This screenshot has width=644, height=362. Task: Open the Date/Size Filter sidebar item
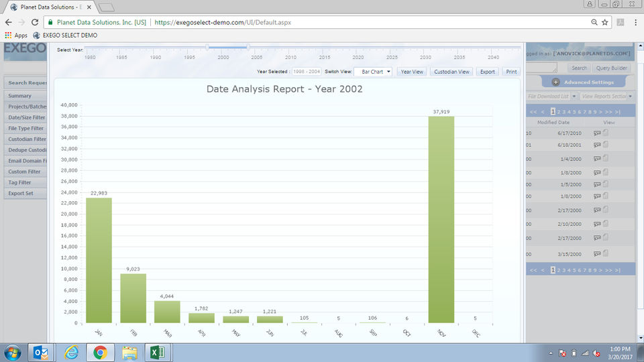point(25,117)
